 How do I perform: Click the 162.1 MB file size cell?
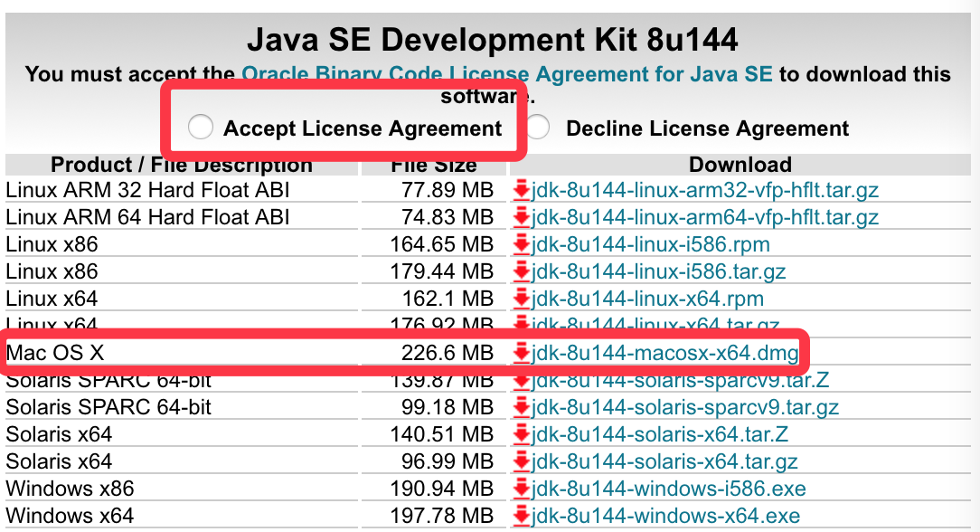click(x=448, y=299)
